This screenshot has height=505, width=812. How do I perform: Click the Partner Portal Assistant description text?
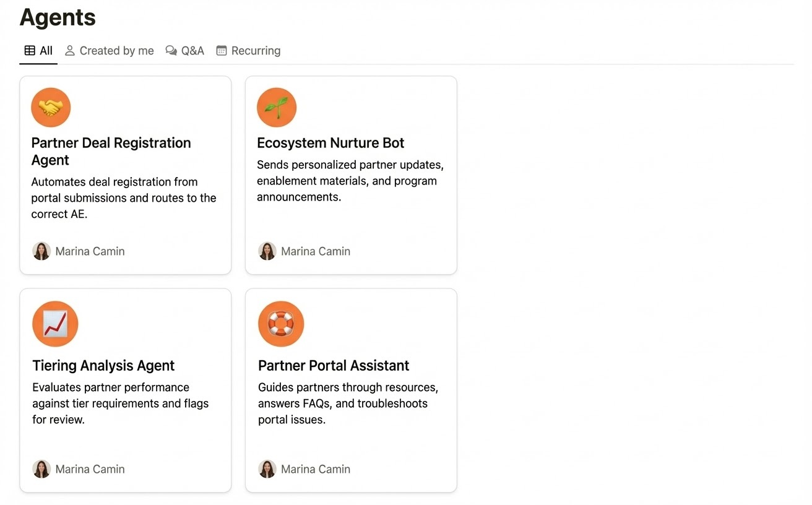click(x=348, y=404)
